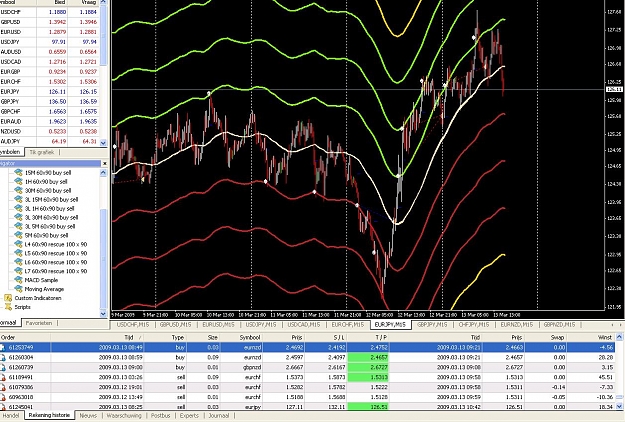Switch to the Tik grafiek tab

[41, 152]
